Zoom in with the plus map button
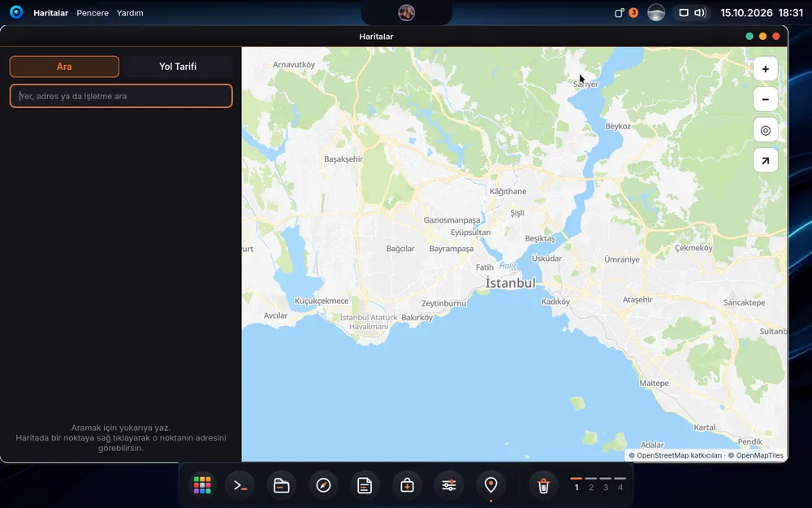The height and width of the screenshot is (508, 812). (766, 69)
